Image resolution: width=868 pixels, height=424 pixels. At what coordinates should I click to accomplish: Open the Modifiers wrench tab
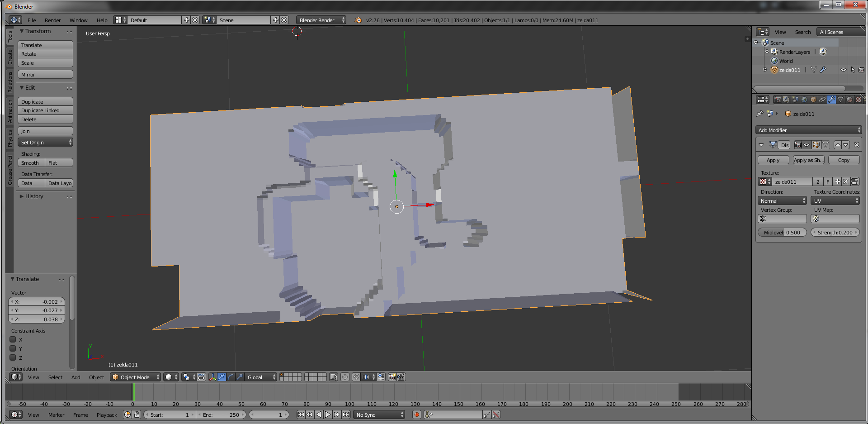831,100
